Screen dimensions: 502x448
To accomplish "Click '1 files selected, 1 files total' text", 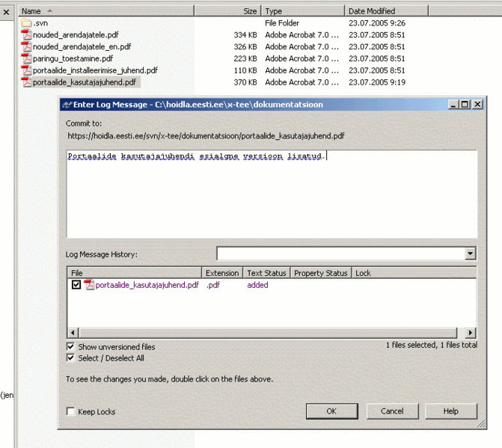I will coord(431,345).
